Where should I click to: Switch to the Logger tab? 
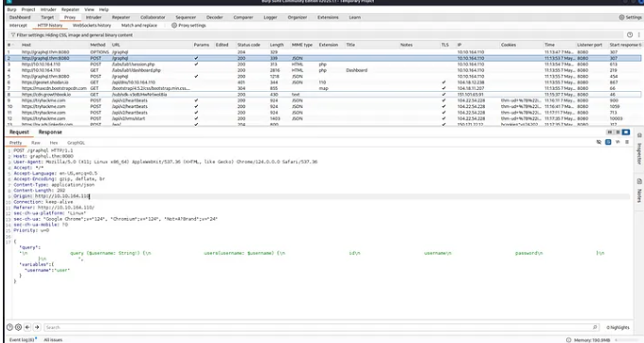point(270,17)
